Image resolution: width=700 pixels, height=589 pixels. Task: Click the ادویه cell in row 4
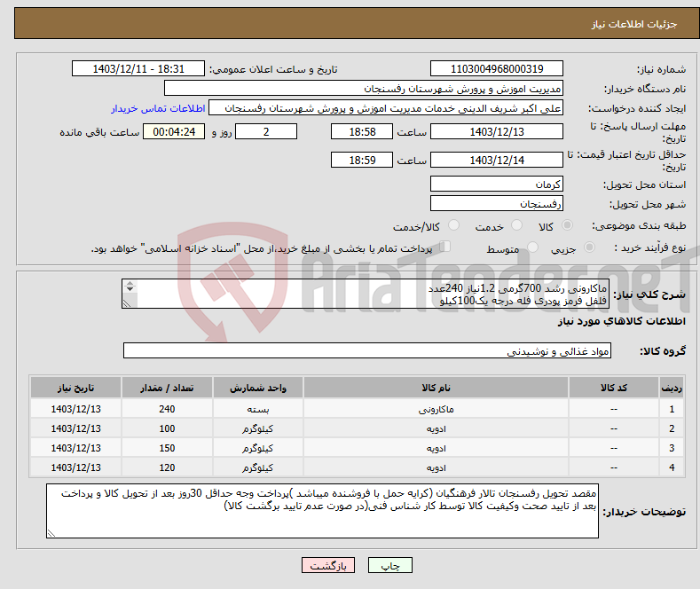click(x=436, y=467)
